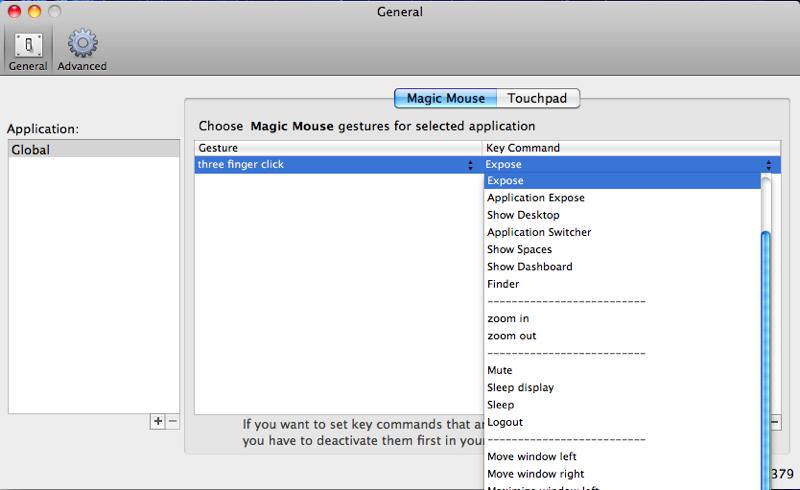Image resolution: width=800 pixels, height=490 pixels.
Task: Choose Application Expose from the menu
Action: (x=622, y=198)
